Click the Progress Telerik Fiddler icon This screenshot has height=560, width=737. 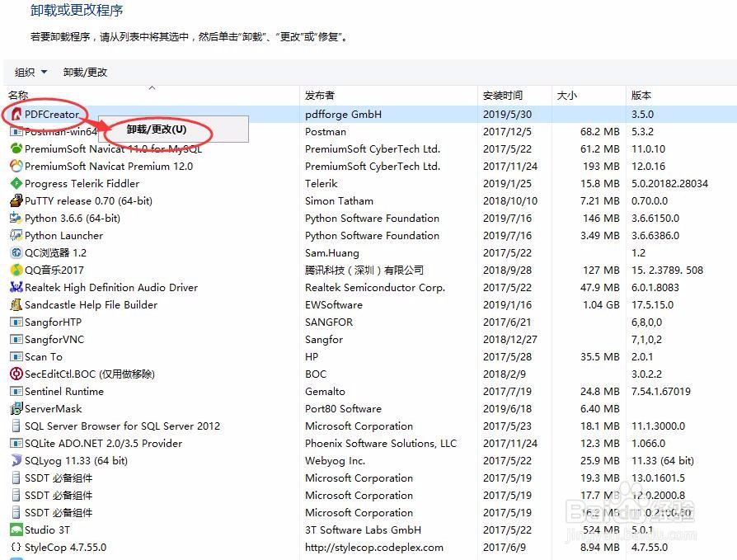point(16,183)
